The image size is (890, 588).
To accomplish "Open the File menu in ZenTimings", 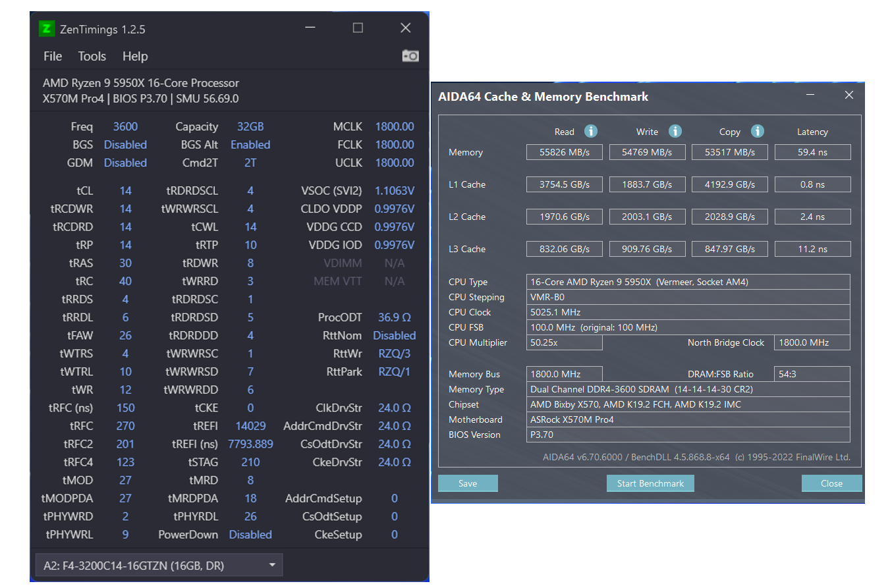I will pyautogui.click(x=53, y=57).
